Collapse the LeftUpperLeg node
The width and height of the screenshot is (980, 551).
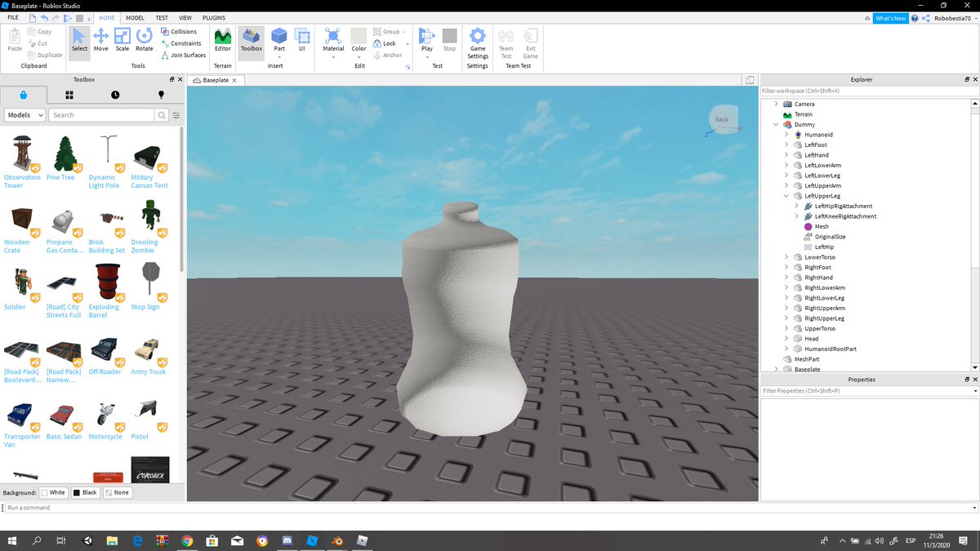coord(786,196)
